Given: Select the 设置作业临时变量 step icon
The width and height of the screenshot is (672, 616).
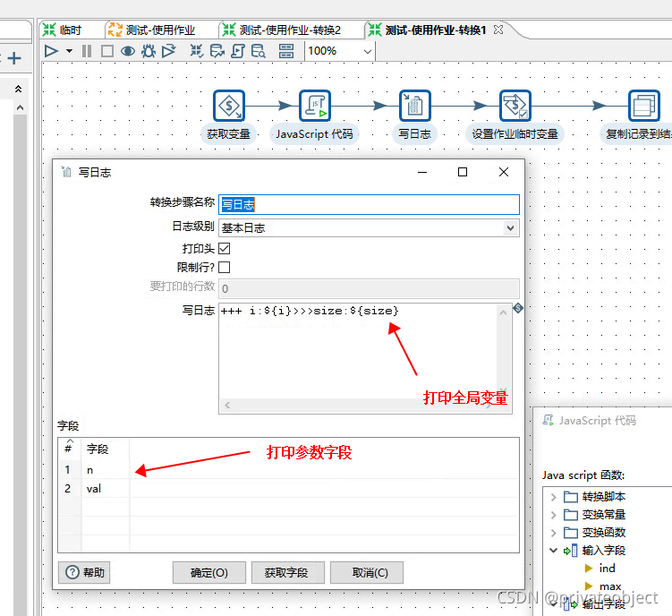Looking at the screenshot, I should tap(515, 106).
